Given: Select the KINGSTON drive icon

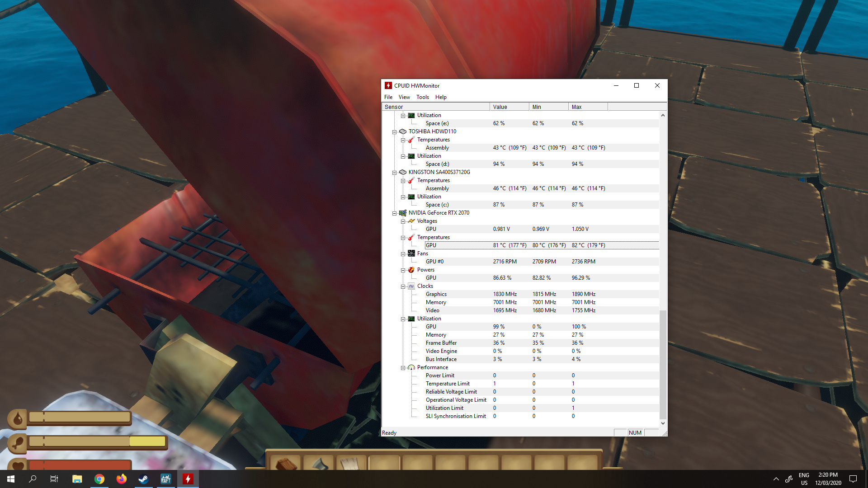Looking at the screenshot, I should [403, 172].
